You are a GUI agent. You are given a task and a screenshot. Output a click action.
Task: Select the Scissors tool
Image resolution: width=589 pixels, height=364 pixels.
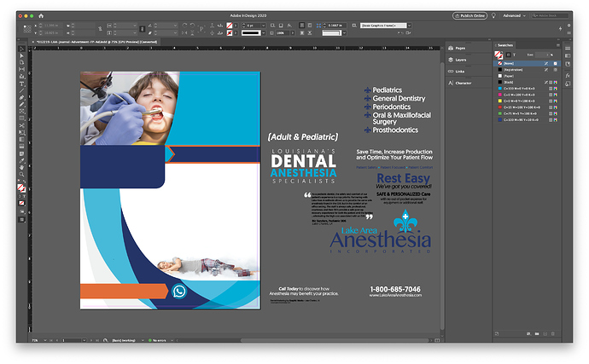(x=22, y=125)
